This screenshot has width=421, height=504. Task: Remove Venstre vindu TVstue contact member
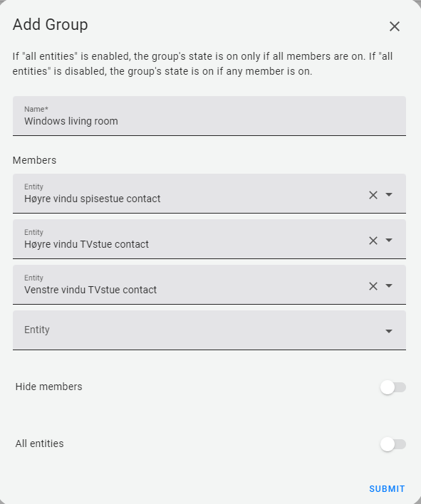click(373, 286)
